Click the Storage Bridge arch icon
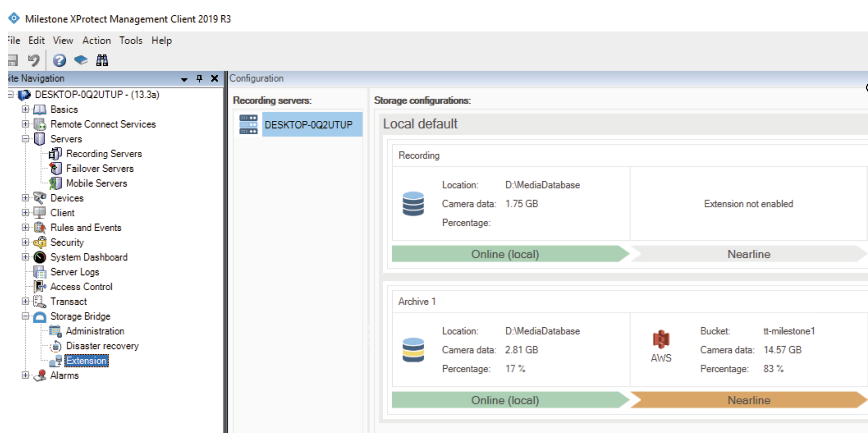The width and height of the screenshot is (868, 433). point(40,317)
